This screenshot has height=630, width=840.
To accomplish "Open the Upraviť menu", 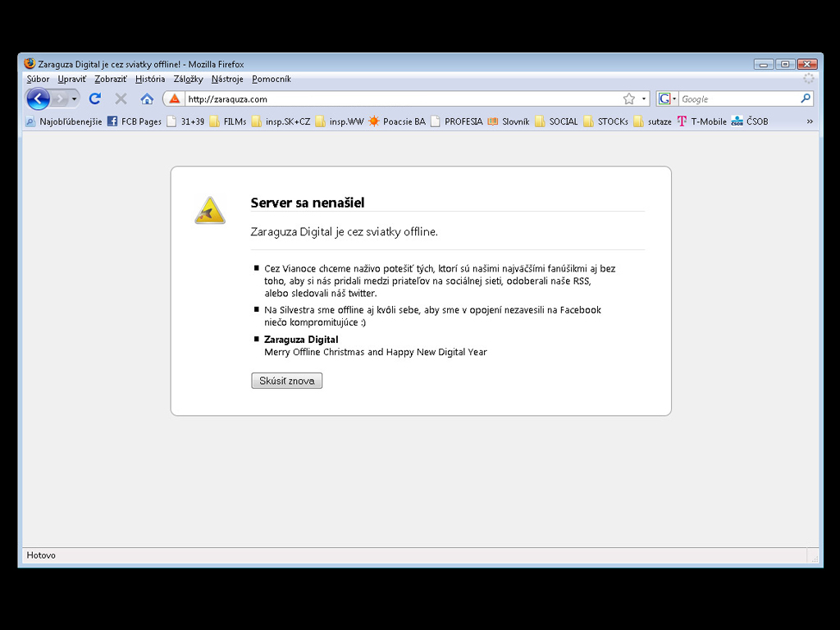I will tap(72, 79).
